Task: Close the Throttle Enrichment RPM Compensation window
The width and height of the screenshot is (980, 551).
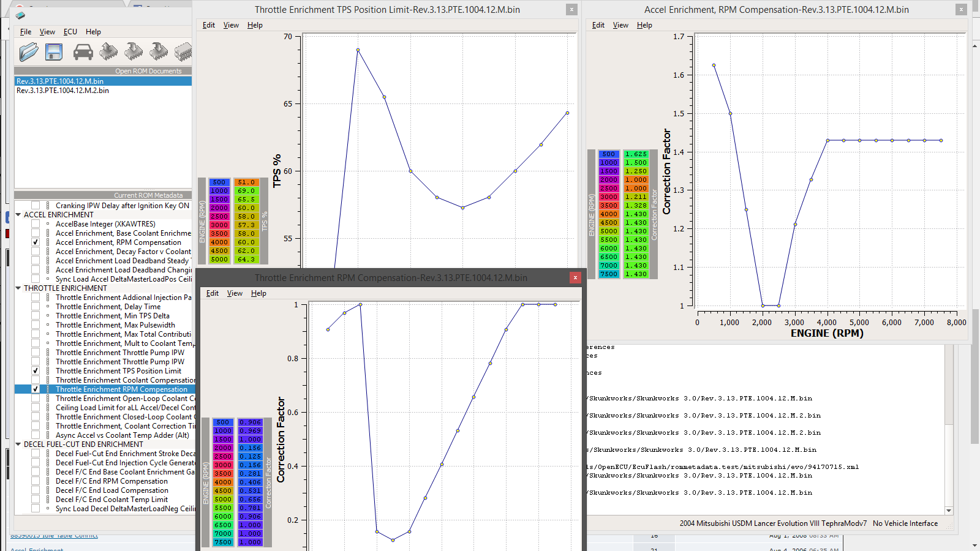Action: click(x=575, y=278)
